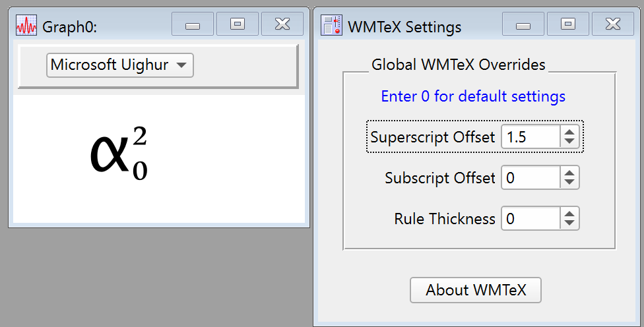644x327 pixels.
Task: Minimize the Graph0 window
Action: [193, 25]
